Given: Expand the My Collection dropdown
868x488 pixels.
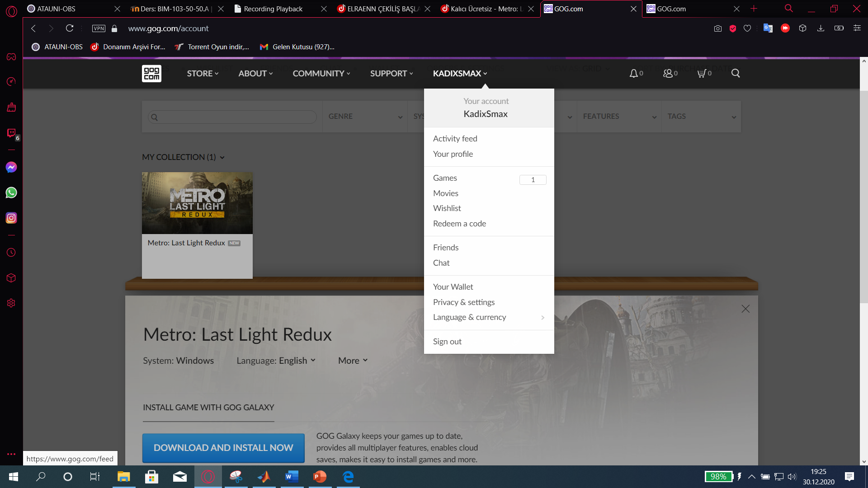Looking at the screenshot, I should tap(183, 157).
